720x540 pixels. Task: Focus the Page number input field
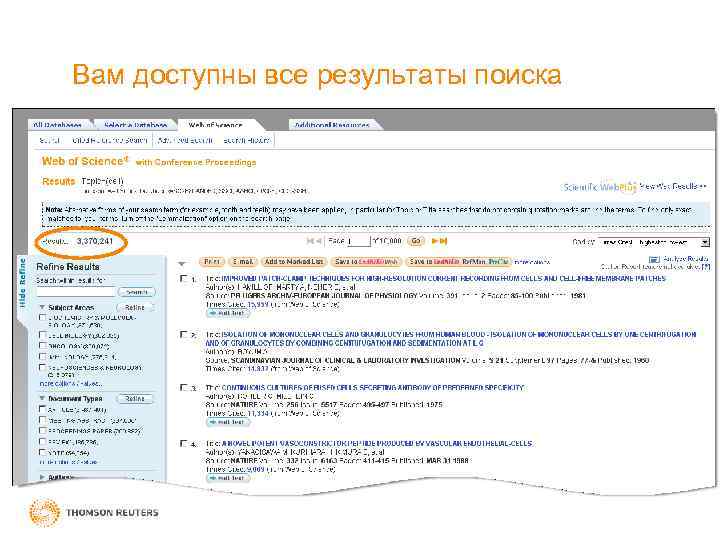pos(359,241)
